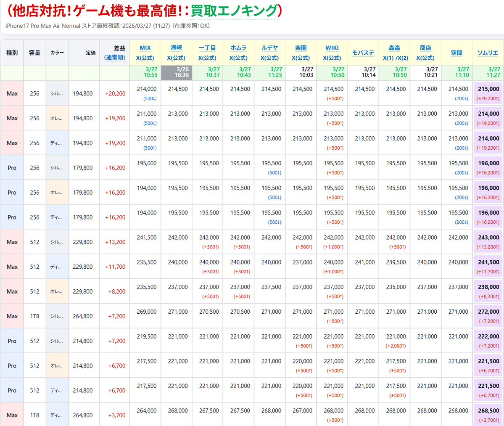Screen dimensions: 504x426
Task: Open the 森森 store link
Action: tap(394, 48)
